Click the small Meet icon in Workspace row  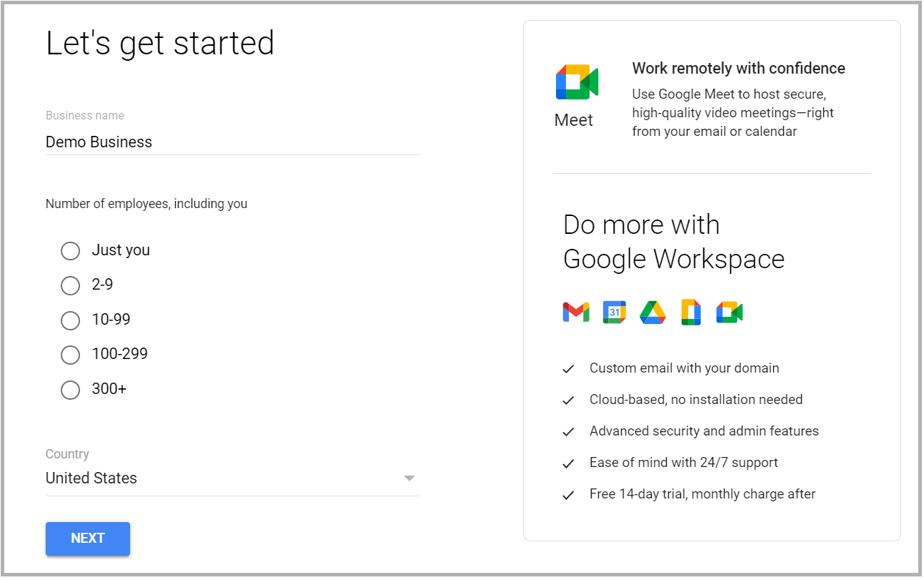click(x=729, y=313)
